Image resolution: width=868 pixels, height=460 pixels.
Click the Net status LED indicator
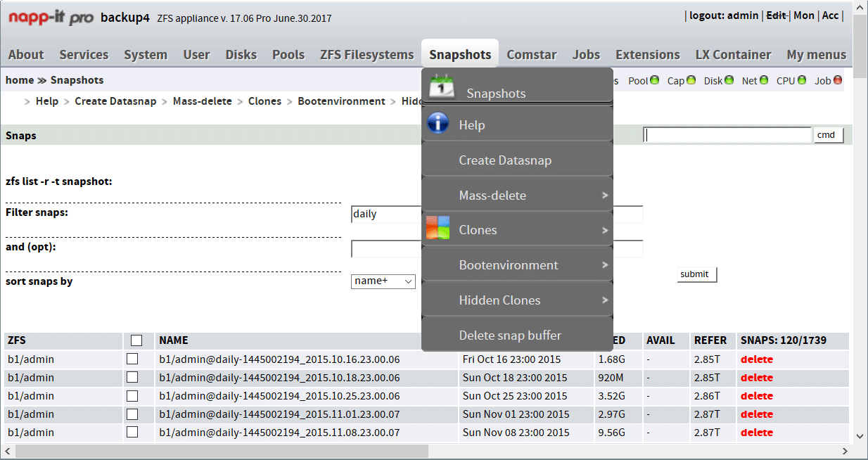764,80
